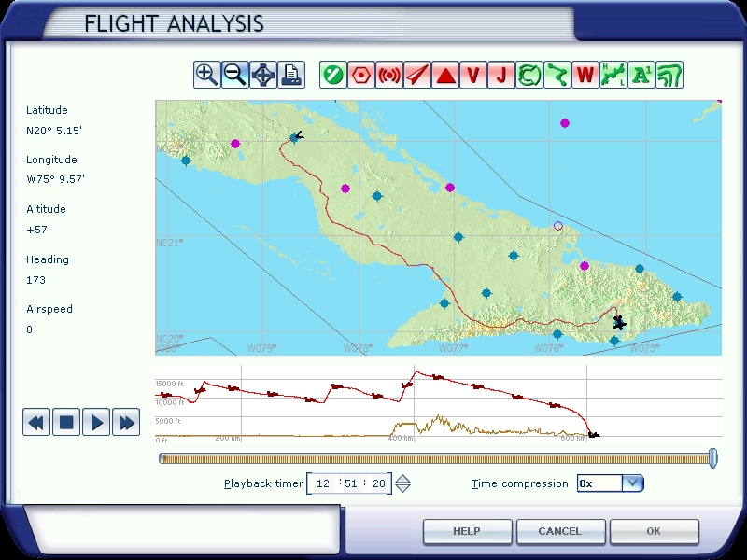747x560 pixels.
Task: Click the Altitude value +57
Action: tap(36, 230)
